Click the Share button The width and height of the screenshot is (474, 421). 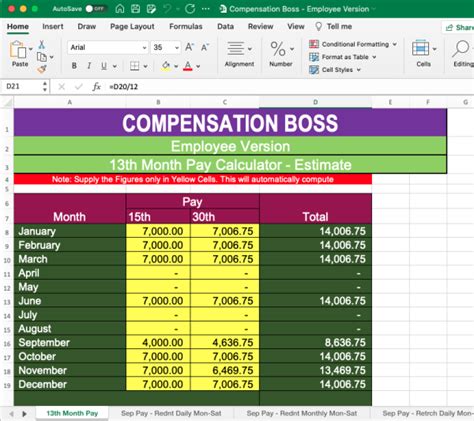pyautogui.click(x=458, y=27)
